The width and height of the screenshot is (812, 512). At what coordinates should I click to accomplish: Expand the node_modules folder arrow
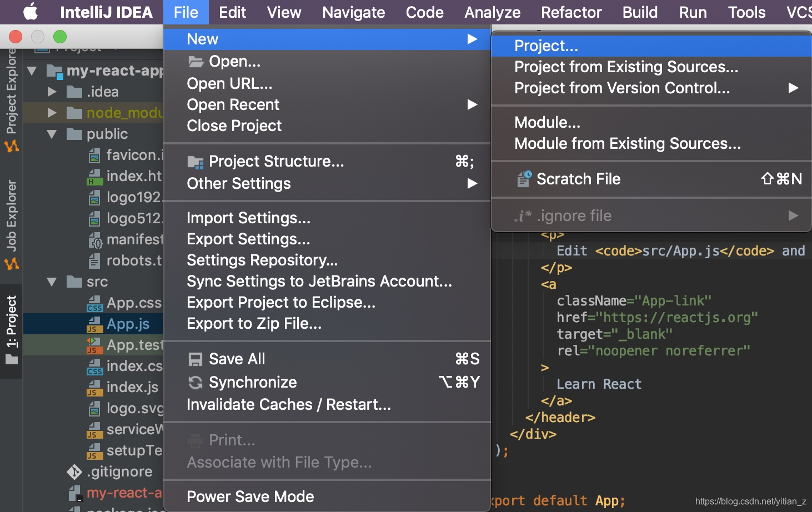(52, 113)
